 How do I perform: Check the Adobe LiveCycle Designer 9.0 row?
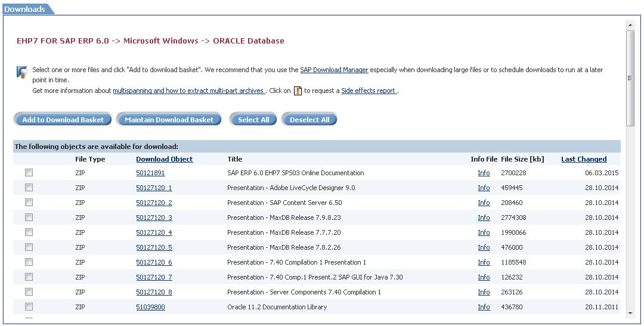29,188
